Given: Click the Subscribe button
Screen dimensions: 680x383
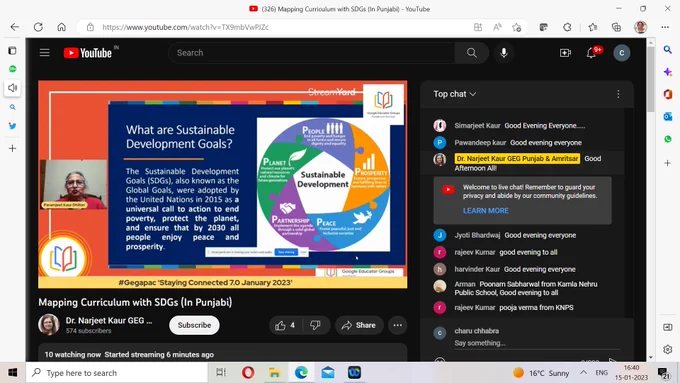Looking at the screenshot, I should point(194,325).
